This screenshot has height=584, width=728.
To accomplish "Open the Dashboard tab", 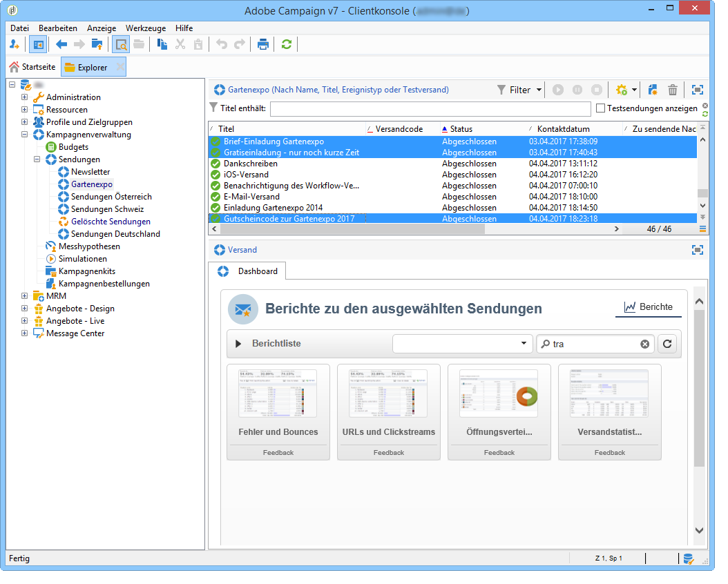I will [247, 271].
